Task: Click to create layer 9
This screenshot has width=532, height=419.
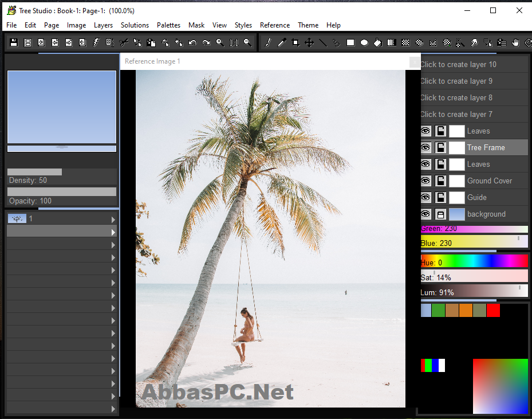Action: 474,81
